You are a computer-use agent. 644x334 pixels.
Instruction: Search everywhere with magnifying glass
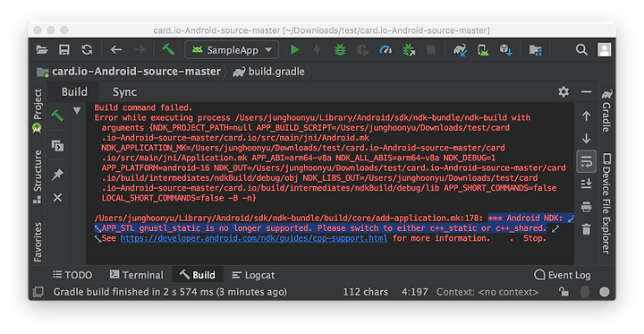tap(581, 50)
